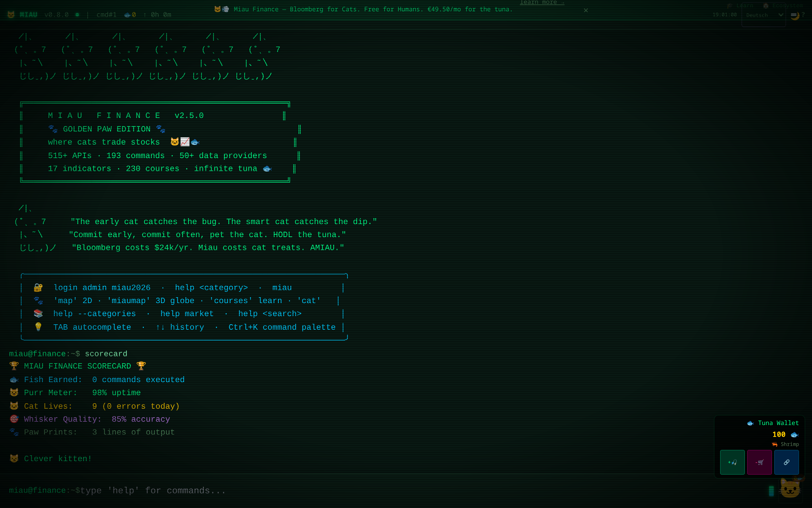Click the '100' tuna balance value
The image size is (812, 508).
click(x=779, y=434)
